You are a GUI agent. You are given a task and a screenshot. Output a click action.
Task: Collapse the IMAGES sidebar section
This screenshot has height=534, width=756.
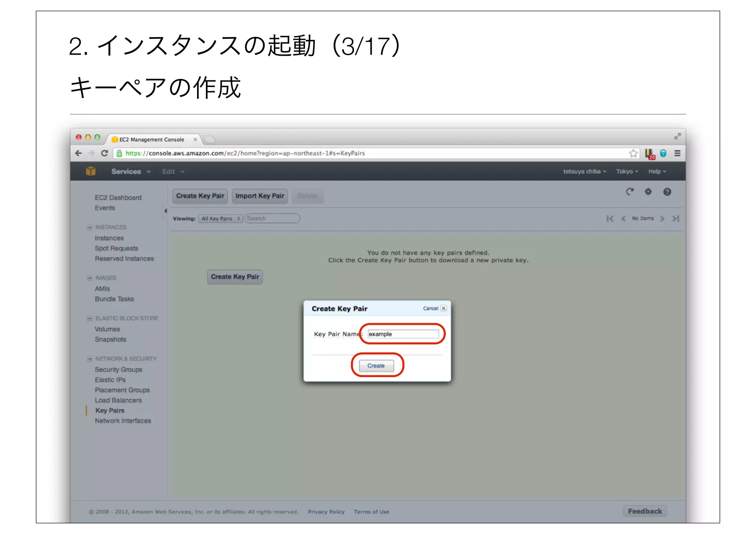90,278
